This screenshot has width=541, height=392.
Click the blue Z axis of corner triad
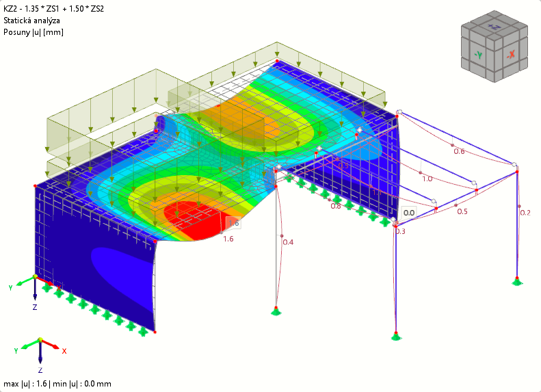point(40,352)
